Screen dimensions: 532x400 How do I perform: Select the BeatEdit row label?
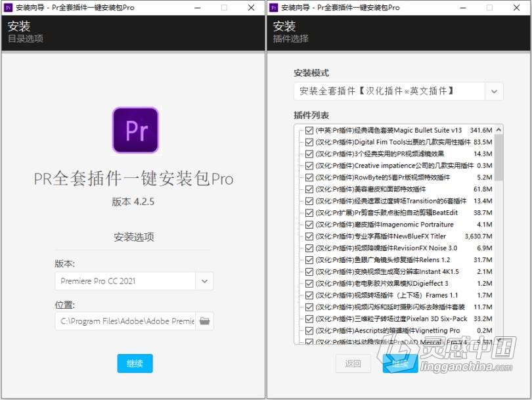(386, 213)
